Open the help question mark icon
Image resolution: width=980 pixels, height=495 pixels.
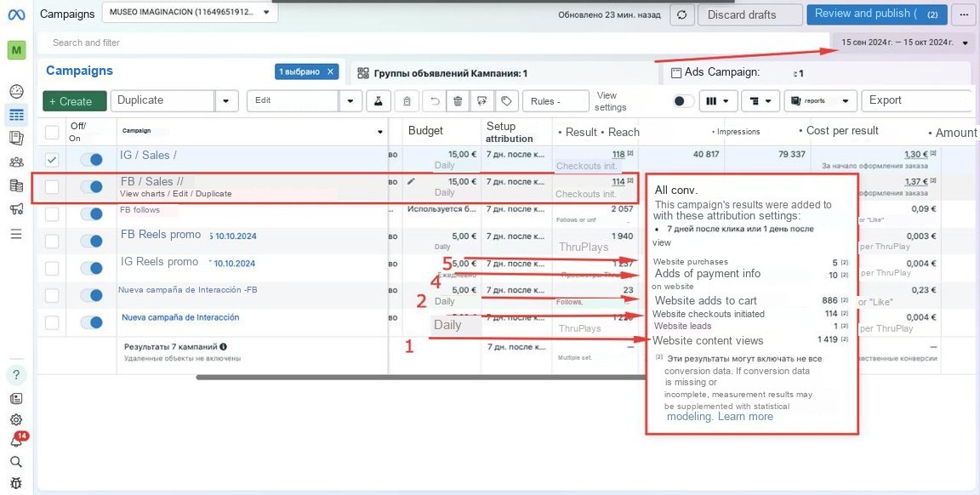click(x=17, y=375)
